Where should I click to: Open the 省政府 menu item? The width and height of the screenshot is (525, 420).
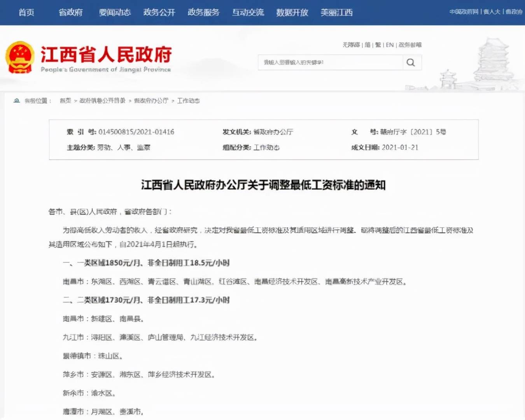[x=71, y=12]
